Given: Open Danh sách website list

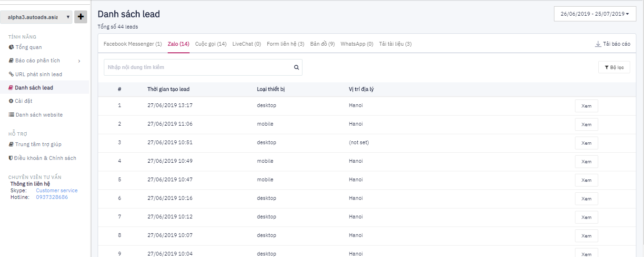Looking at the screenshot, I should tap(39, 115).
